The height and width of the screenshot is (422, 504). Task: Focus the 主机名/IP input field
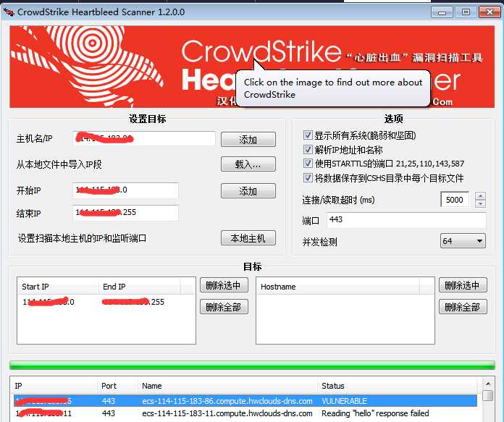click(x=144, y=138)
